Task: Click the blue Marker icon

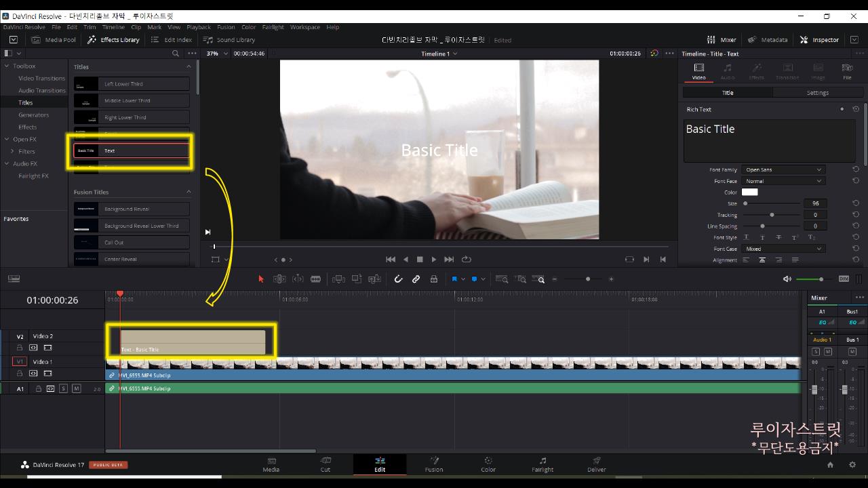Action: [x=474, y=279]
